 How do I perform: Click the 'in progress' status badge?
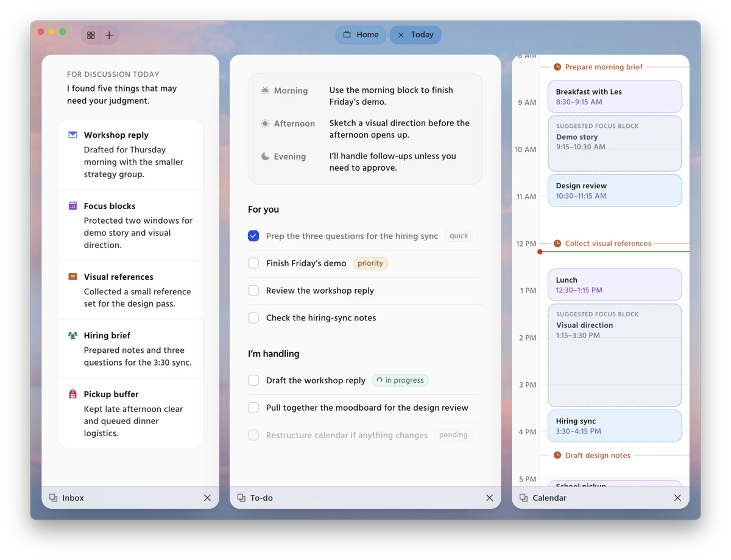(x=400, y=380)
